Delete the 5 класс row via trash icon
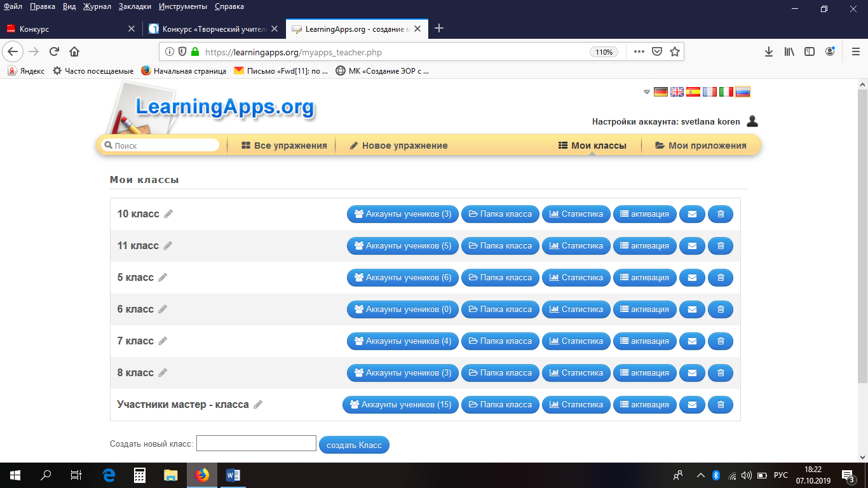 click(x=720, y=278)
